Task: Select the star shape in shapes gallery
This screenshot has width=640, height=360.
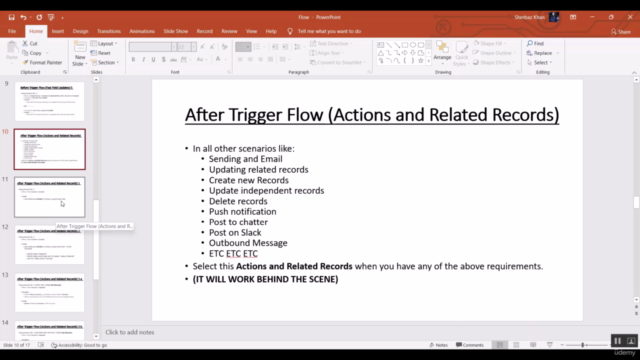Action: click(x=420, y=61)
